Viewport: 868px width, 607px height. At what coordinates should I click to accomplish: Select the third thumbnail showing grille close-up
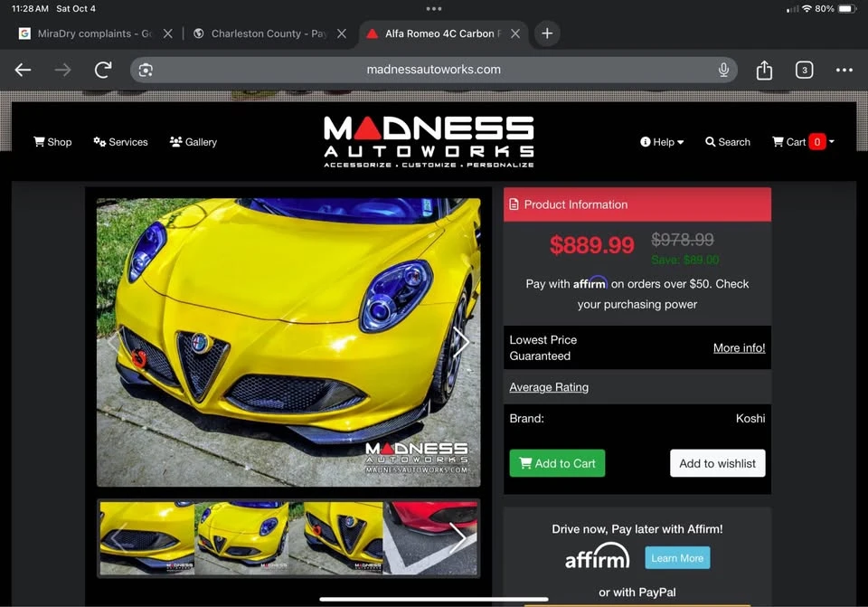(335, 537)
